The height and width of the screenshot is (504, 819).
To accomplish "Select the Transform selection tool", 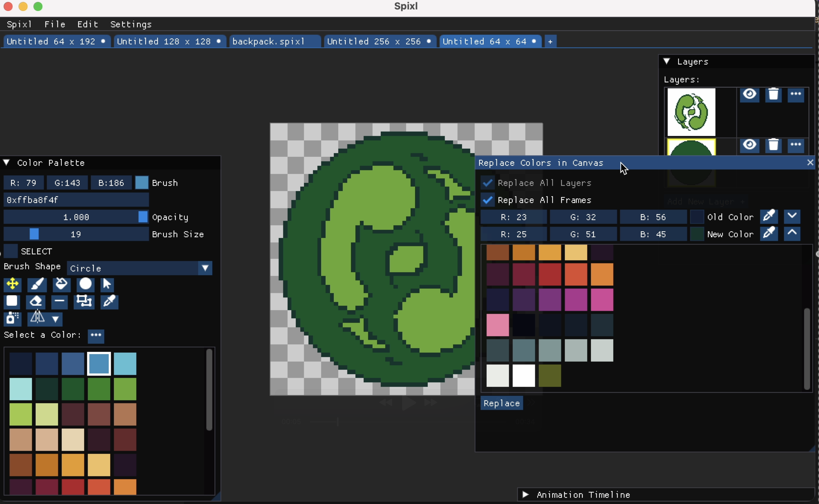I will (x=84, y=301).
